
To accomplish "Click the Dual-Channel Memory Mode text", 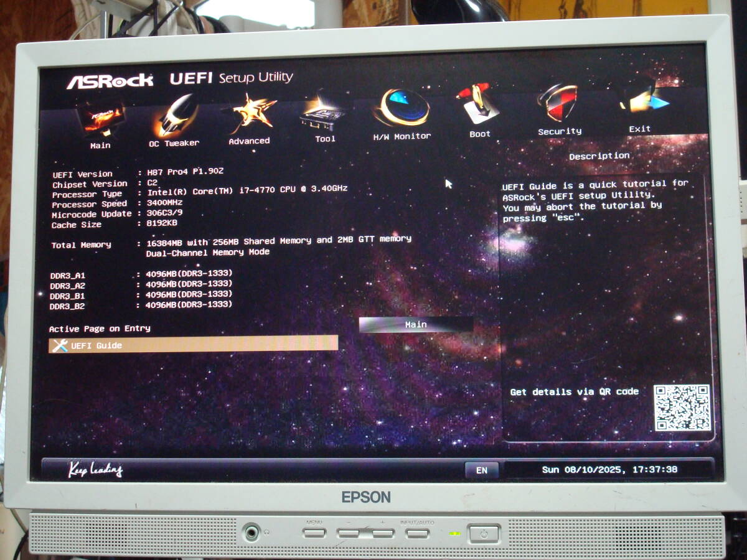I will (x=208, y=252).
